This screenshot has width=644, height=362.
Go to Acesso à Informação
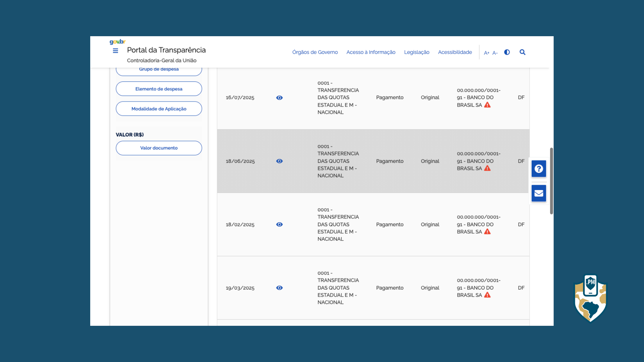371,52
